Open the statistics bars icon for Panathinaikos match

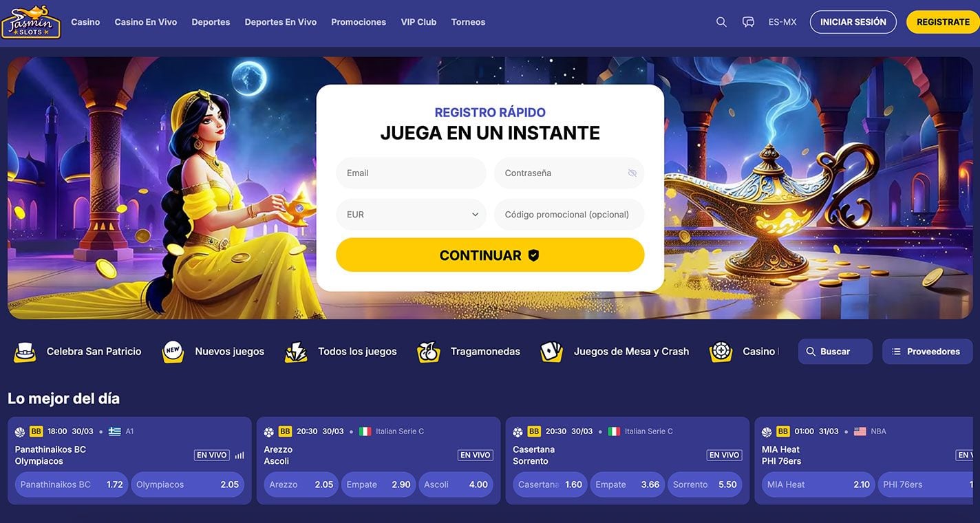pos(239,456)
